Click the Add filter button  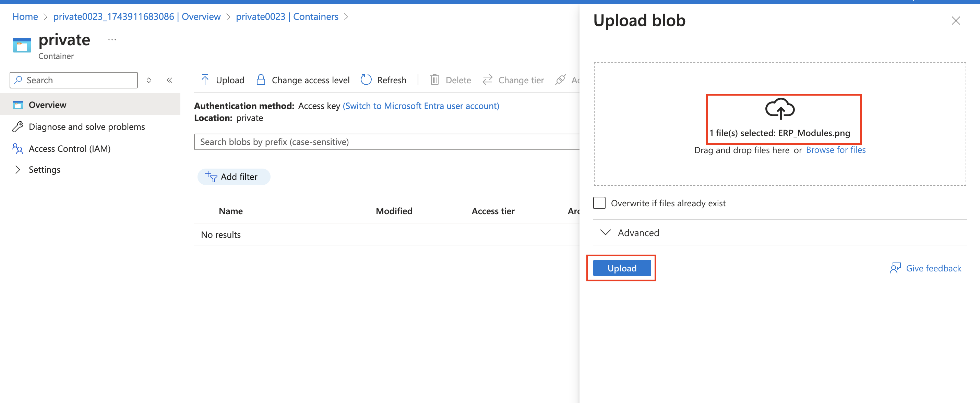click(x=234, y=176)
